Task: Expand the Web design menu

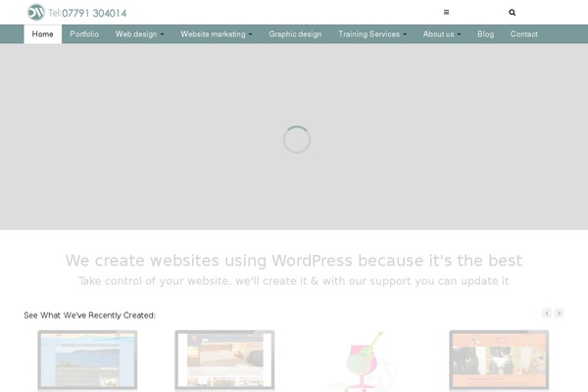Action: [x=139, y=34]
